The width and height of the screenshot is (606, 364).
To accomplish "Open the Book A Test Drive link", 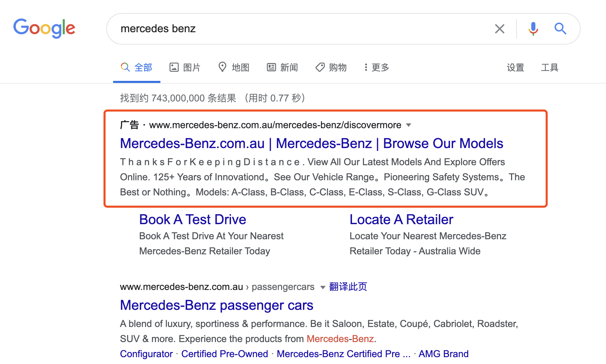I will click(193, 219).
